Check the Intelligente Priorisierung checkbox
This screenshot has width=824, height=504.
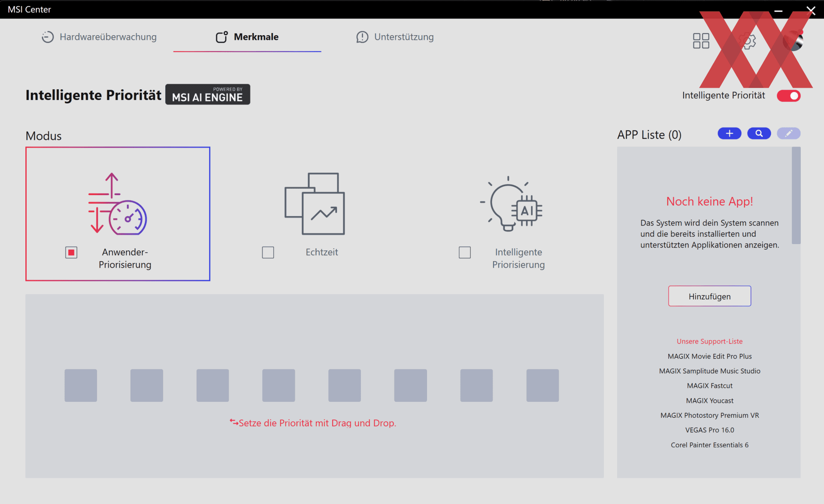(x=464, y=252)
